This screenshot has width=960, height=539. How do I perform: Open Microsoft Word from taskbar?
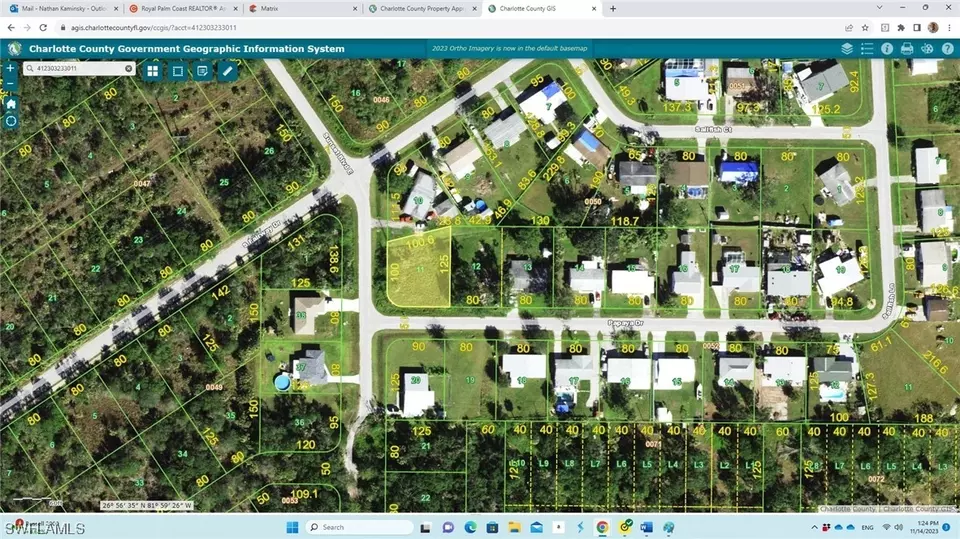coord(647,527)
